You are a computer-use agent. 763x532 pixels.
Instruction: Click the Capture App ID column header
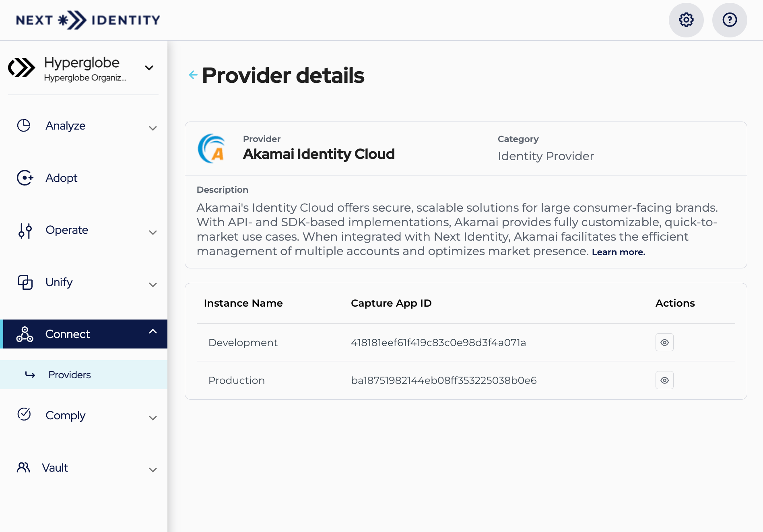click(391, 303)
